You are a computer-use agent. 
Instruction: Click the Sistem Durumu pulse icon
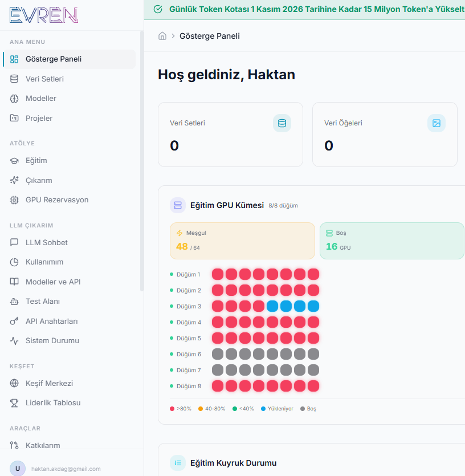coord(14,340)
